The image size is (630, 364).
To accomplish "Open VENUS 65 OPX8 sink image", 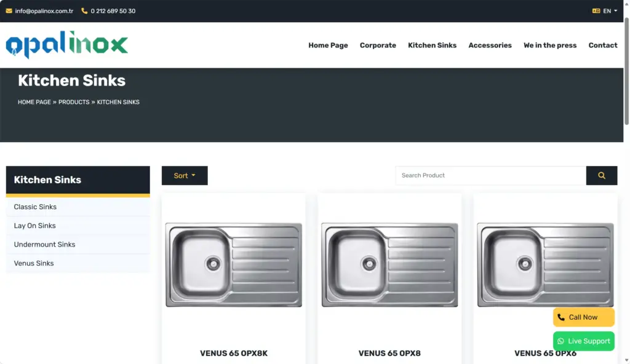I will pyautogui.click(x=389, y=265).
